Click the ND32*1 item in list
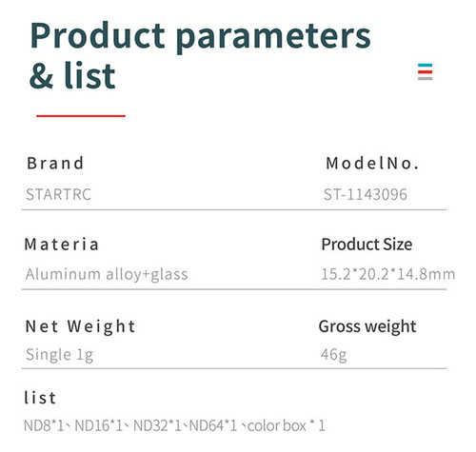This screenshot has width=476, height=452. click(x=157, y=425)
